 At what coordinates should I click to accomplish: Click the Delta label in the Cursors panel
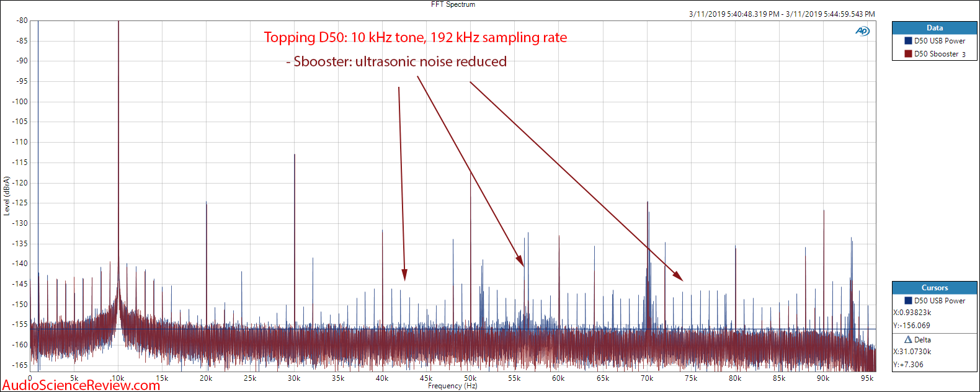[922, 340]
